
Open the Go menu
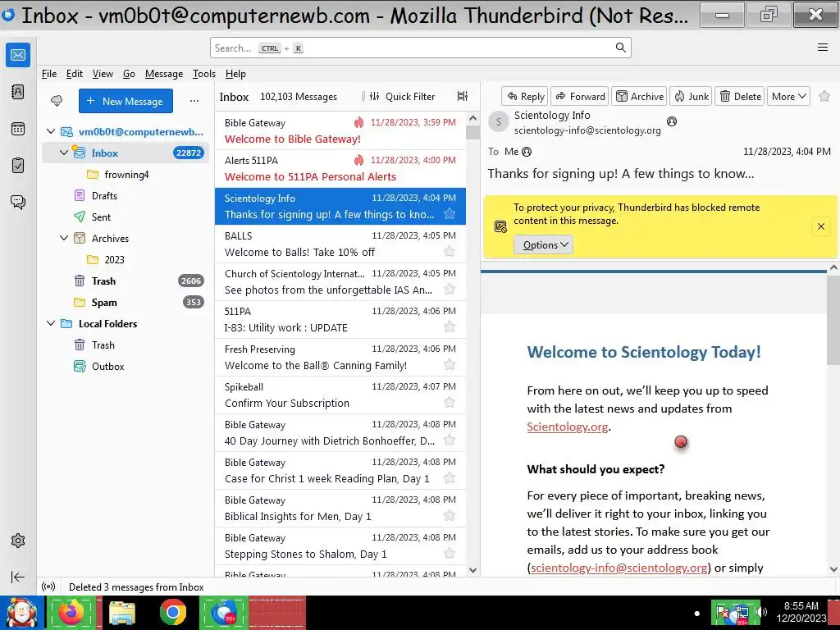tap(129, 74)
